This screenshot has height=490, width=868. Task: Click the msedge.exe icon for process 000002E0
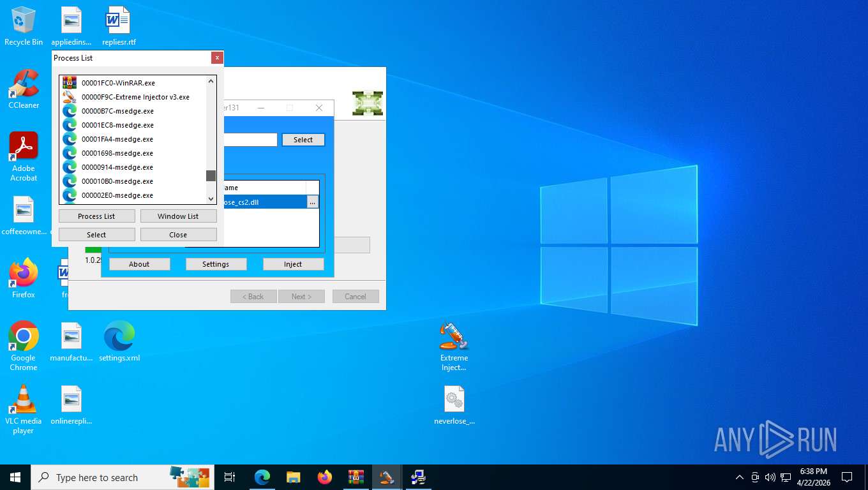(x=70, y=195)
